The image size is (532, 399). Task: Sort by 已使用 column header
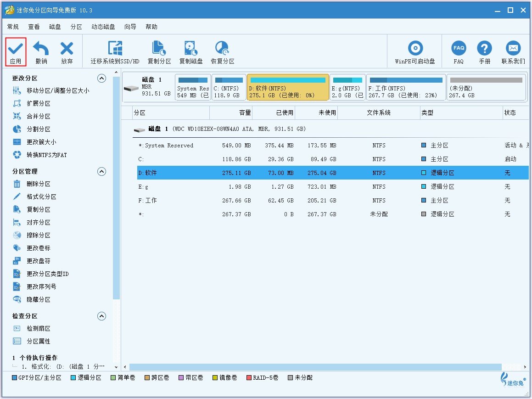[274, 112]
